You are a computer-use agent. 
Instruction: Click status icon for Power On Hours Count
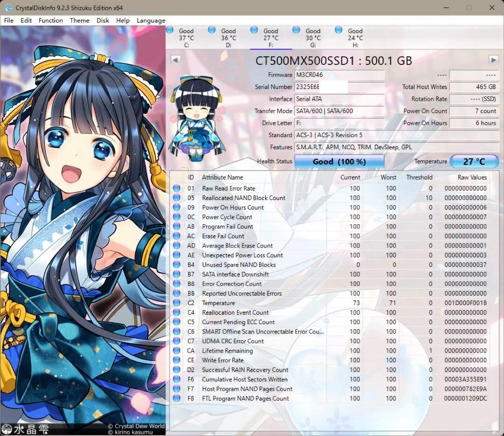click(x=176, y=207)
